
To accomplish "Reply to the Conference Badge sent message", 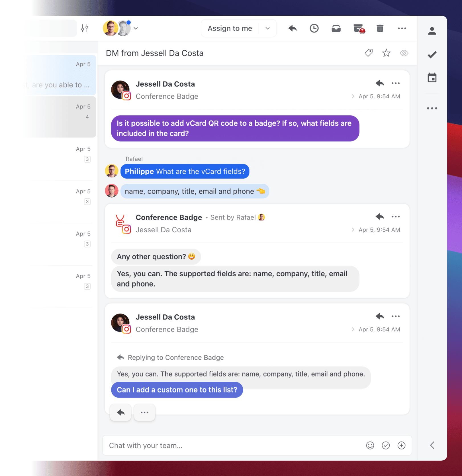I will coord(380,217).
